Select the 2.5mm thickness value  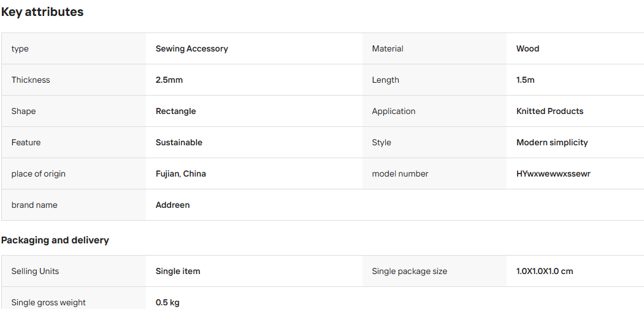pyautogui.click(x=169, y=80)
